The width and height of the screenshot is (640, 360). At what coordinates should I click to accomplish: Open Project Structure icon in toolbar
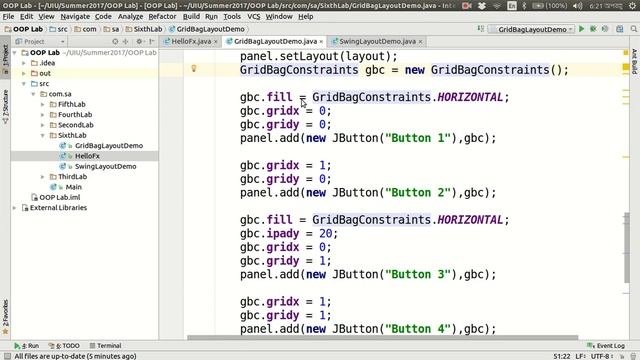(x=620, y=29)
